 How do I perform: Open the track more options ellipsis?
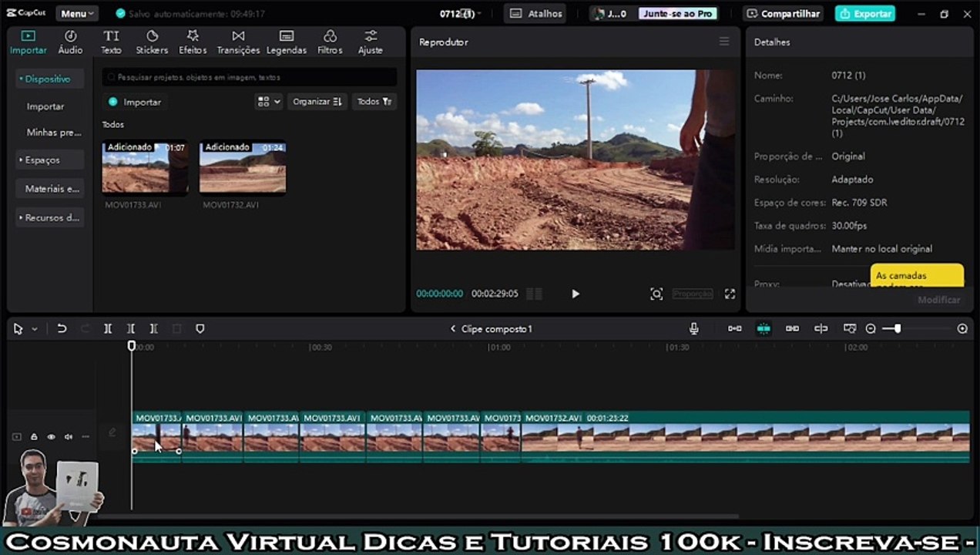pos(86,437)
